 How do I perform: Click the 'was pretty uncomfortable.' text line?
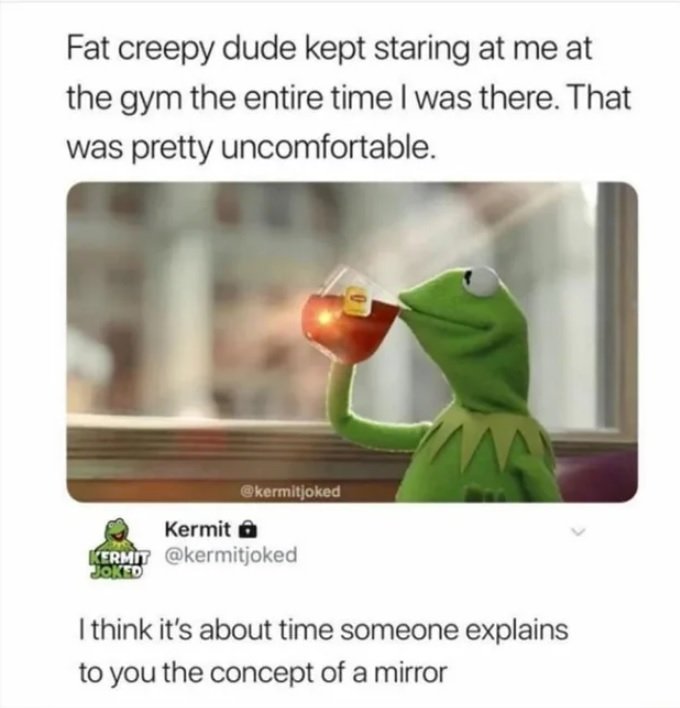(x=252, y=149)
